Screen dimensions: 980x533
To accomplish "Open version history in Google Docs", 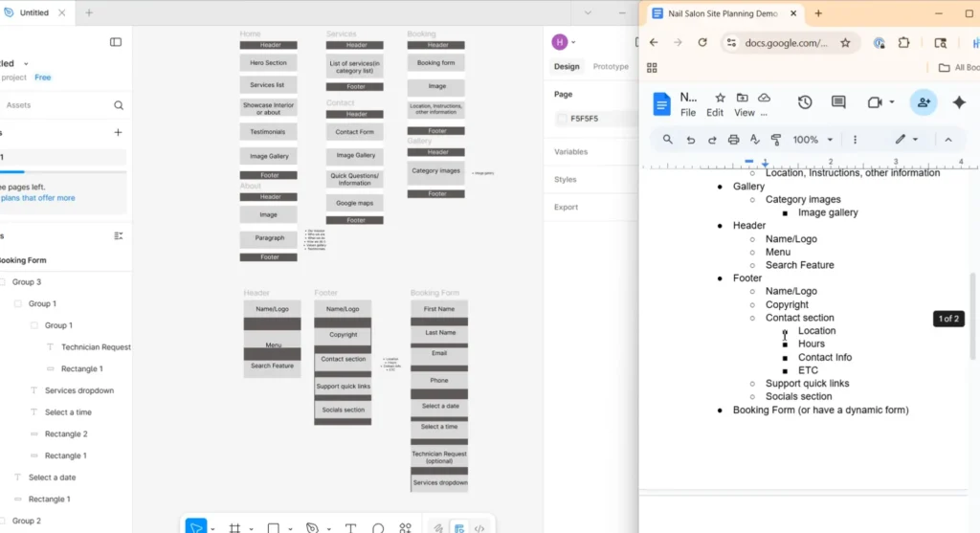I will point(805,102).
